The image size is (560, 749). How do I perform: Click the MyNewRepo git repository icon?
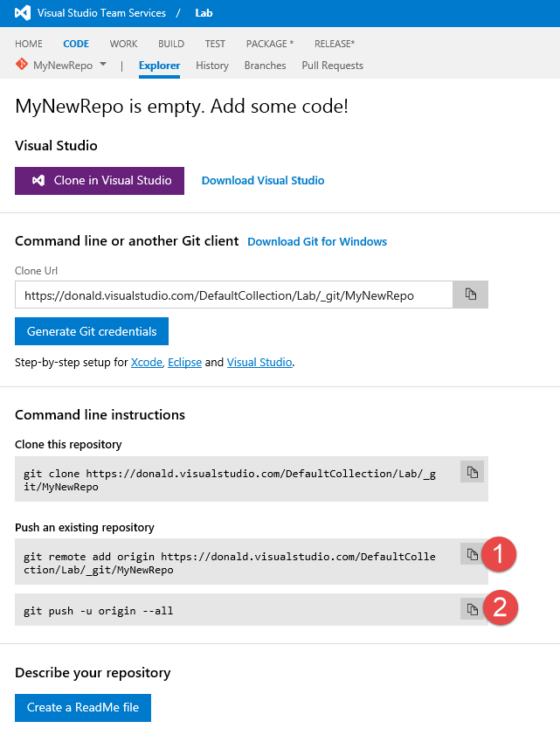[x=22, y=64]
